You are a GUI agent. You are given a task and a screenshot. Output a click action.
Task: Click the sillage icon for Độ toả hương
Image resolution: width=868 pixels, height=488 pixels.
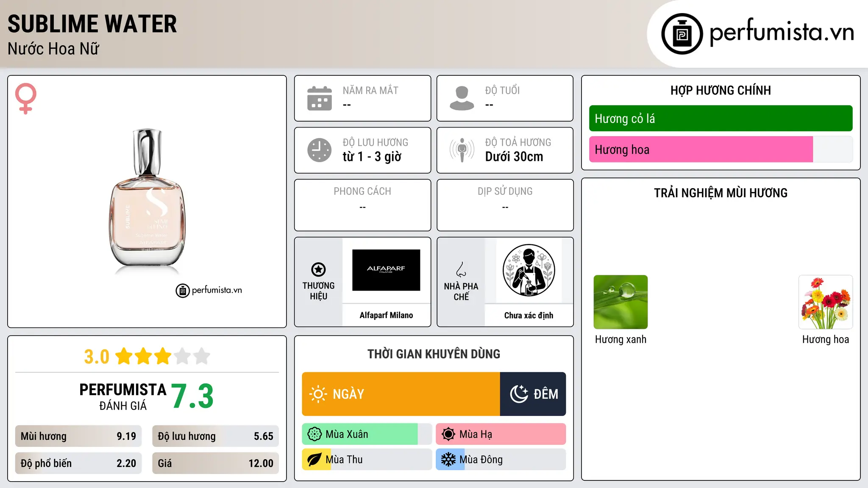coord(462,150)
